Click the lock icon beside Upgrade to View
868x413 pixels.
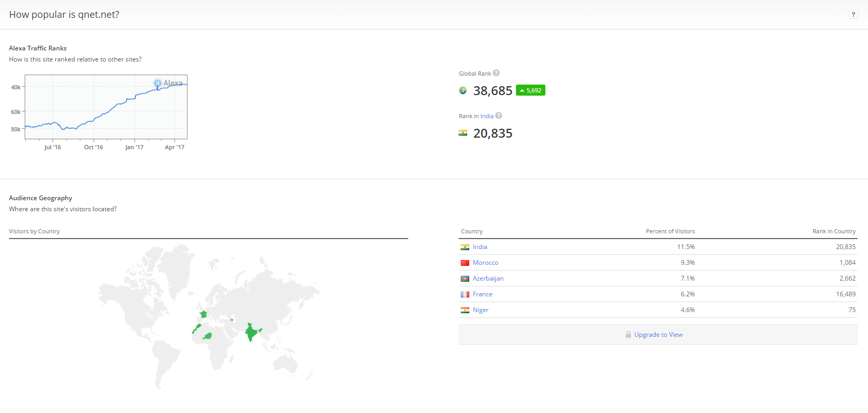click(628, 335)
